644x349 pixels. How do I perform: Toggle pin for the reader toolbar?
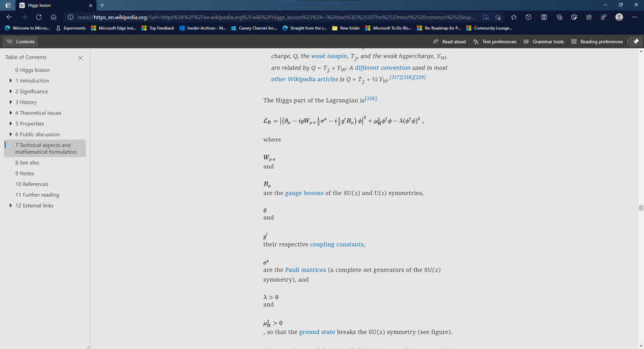tap(636, 41)
